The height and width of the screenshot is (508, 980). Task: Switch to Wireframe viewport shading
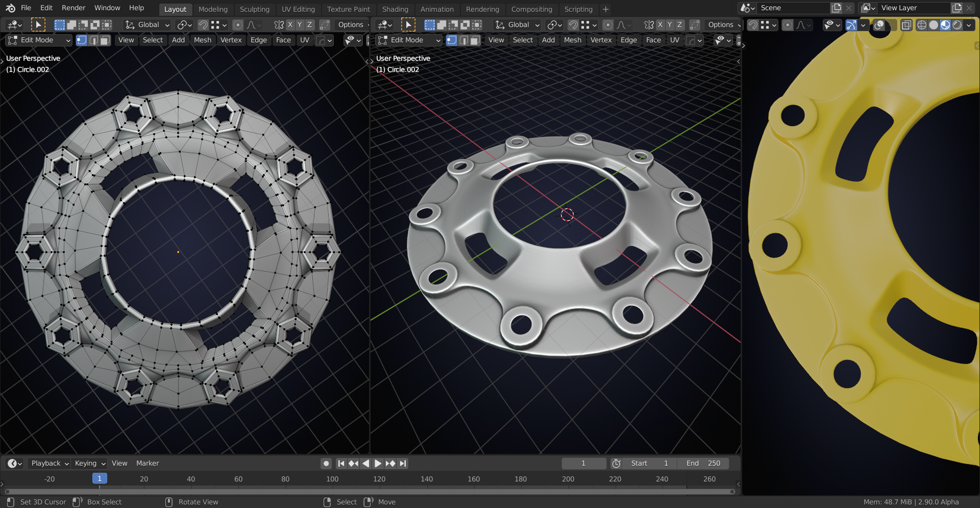point(922,25)
